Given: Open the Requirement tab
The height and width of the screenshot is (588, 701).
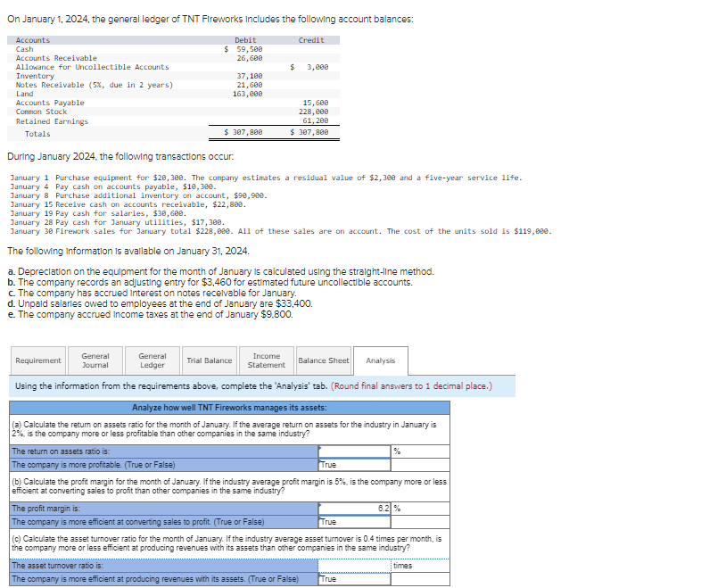Looking at the screenshot, I should pyautogui.click(x=38, y=360).
